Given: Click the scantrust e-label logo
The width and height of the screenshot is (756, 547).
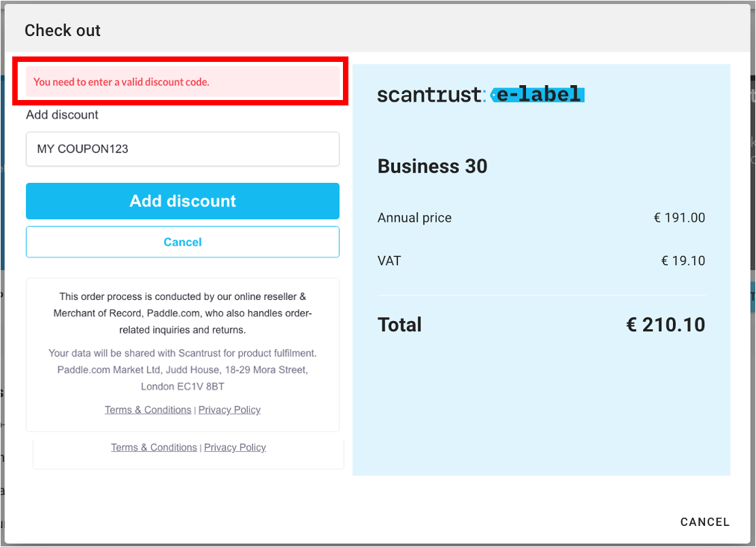Looking at the screenshot, I should click(480, 95).
